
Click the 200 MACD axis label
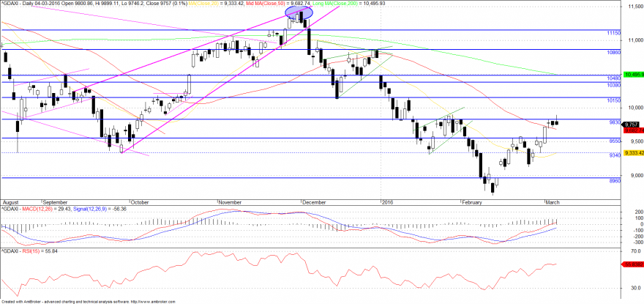[x=639, y=212]
